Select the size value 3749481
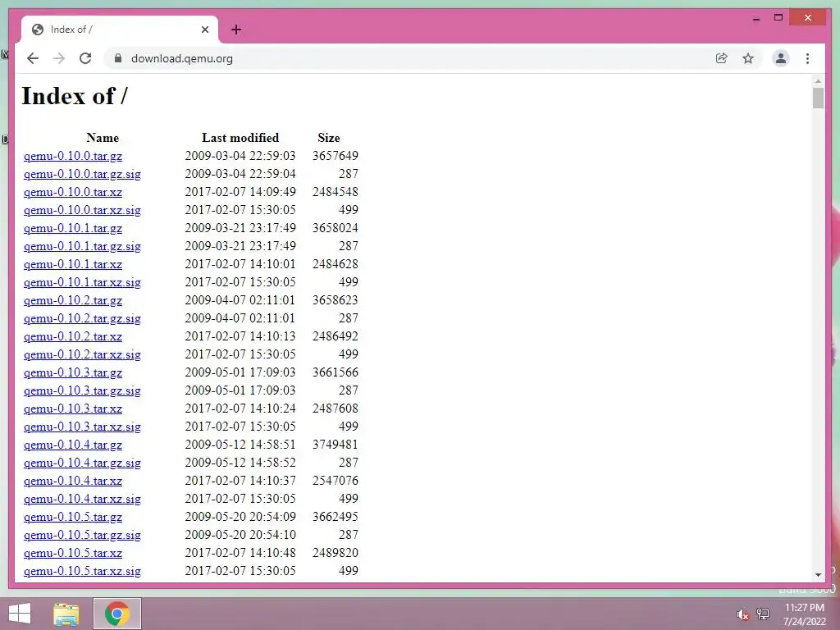Viewport: 840px width, 630px height. coord(336,444)
